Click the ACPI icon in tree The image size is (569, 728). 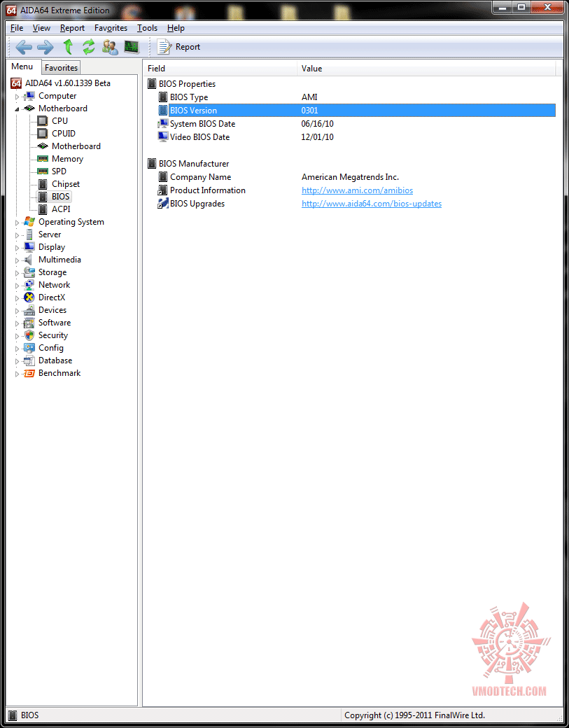43,209
